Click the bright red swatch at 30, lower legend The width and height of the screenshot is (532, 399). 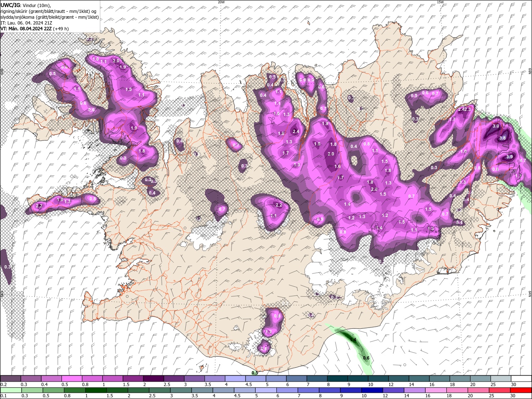point(520,390)
